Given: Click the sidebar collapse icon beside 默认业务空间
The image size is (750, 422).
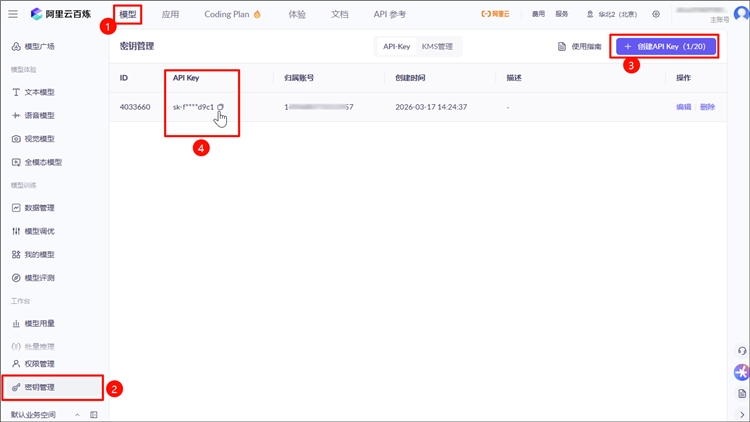Looking at the screenshot, I should [94, 415].
